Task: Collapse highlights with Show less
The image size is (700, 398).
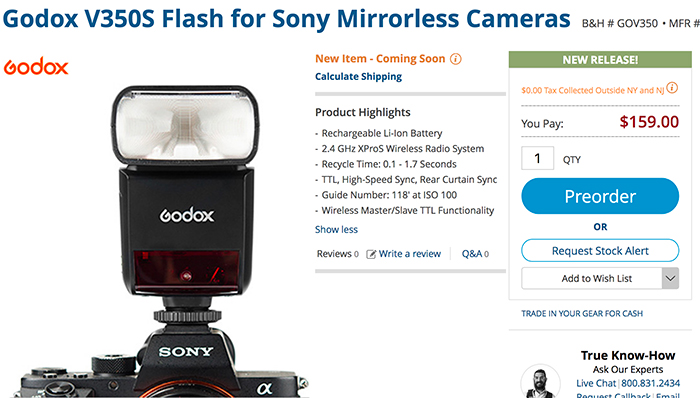Action: (x=336, y=229)
